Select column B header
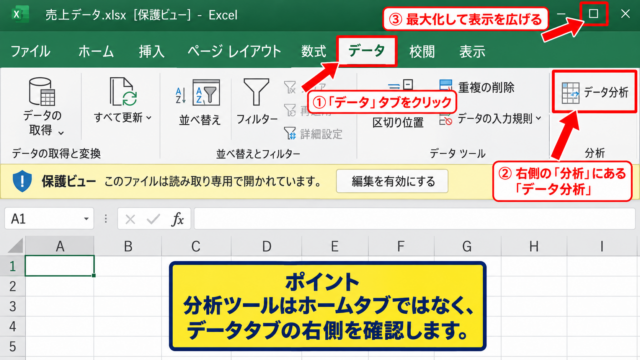This screenshot has width=640, height=360. 128,247
